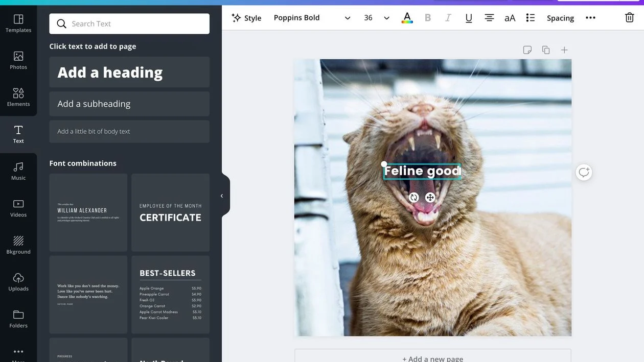Click the search magnifier icon
The height and width of the screenshot is (362, 644).
[x=61, y=23]
